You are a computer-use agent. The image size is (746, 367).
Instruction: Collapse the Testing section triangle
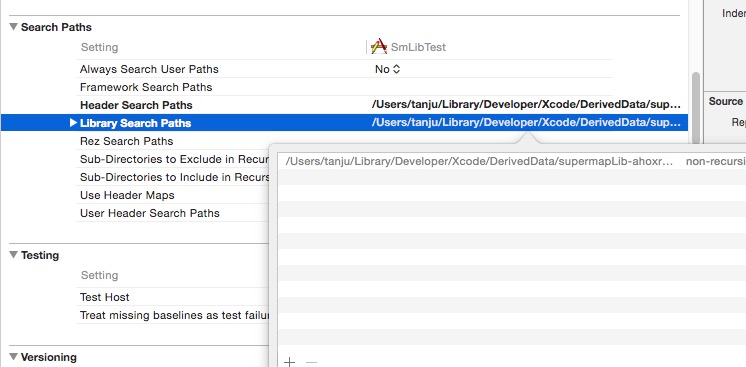tap(13, 255)
